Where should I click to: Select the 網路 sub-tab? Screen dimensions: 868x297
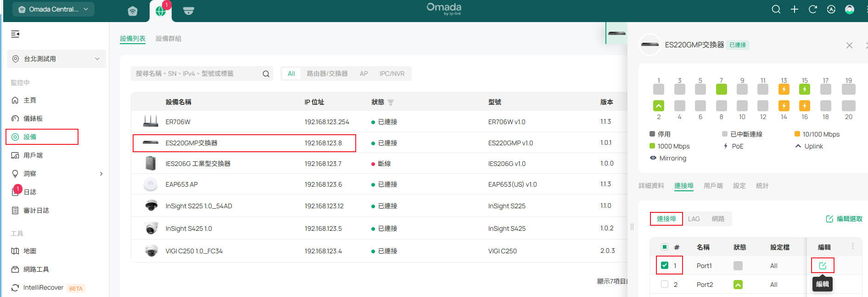(x=718, y=219)
